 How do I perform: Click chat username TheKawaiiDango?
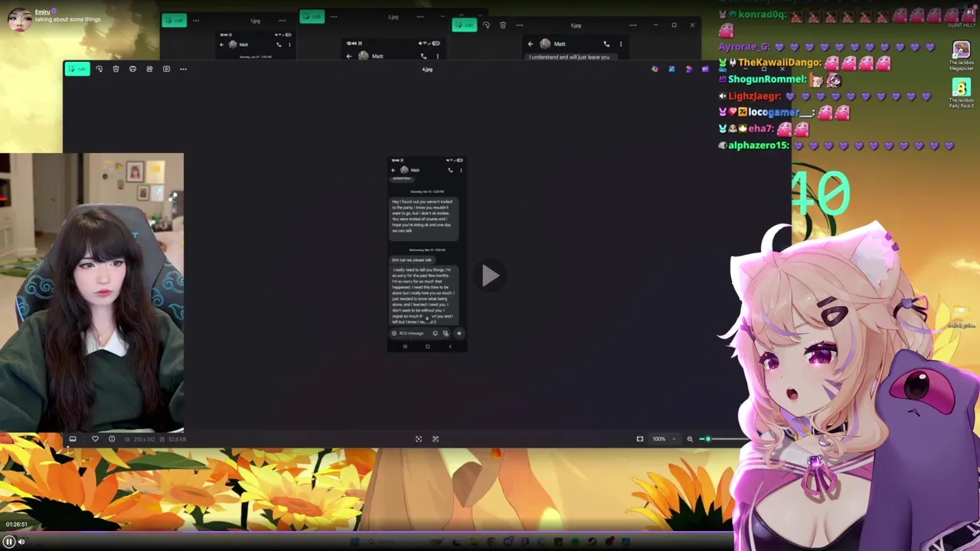click(779, 63)
